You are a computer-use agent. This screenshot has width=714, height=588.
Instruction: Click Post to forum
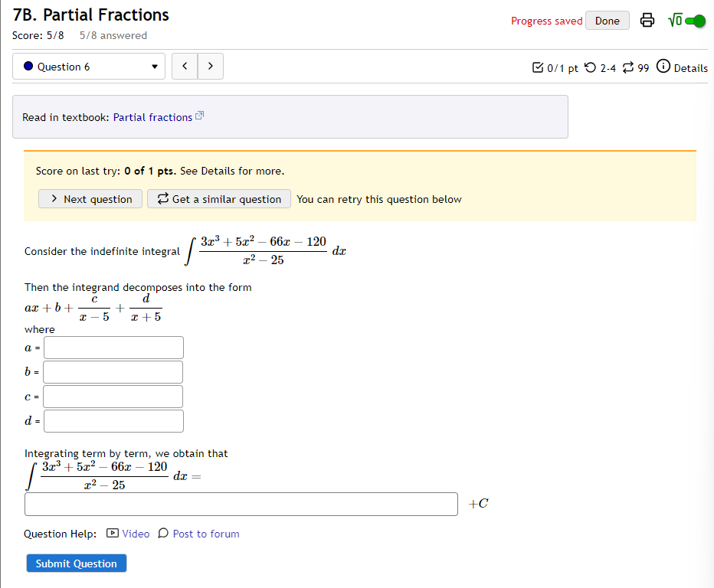(x=205, y=534)
